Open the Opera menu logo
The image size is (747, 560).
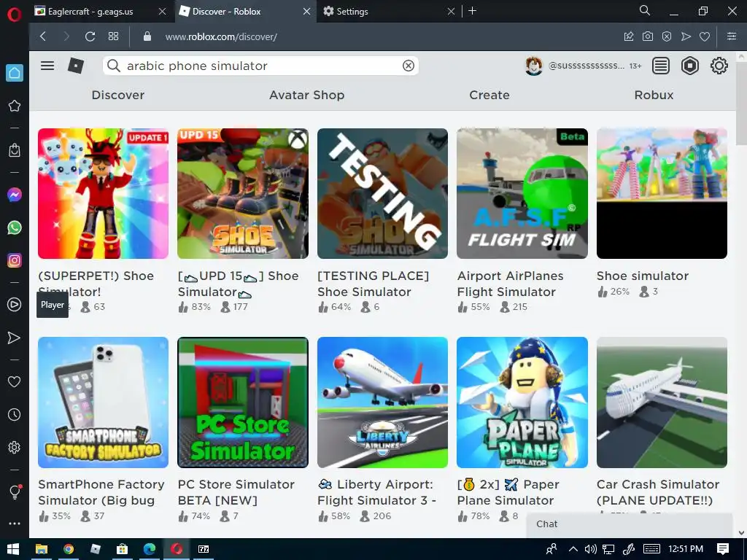coord(15,15)
